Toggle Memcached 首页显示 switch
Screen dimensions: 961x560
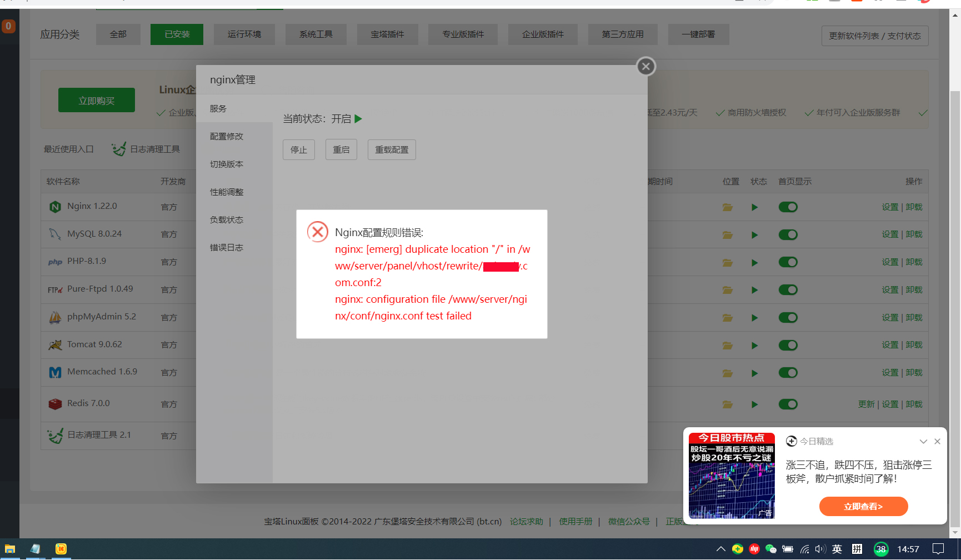[788, 373]
